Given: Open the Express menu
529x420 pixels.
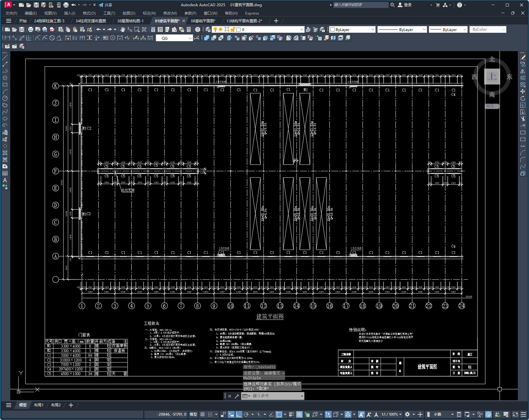Looking at the screenshot, I should (x=252, y=13).
